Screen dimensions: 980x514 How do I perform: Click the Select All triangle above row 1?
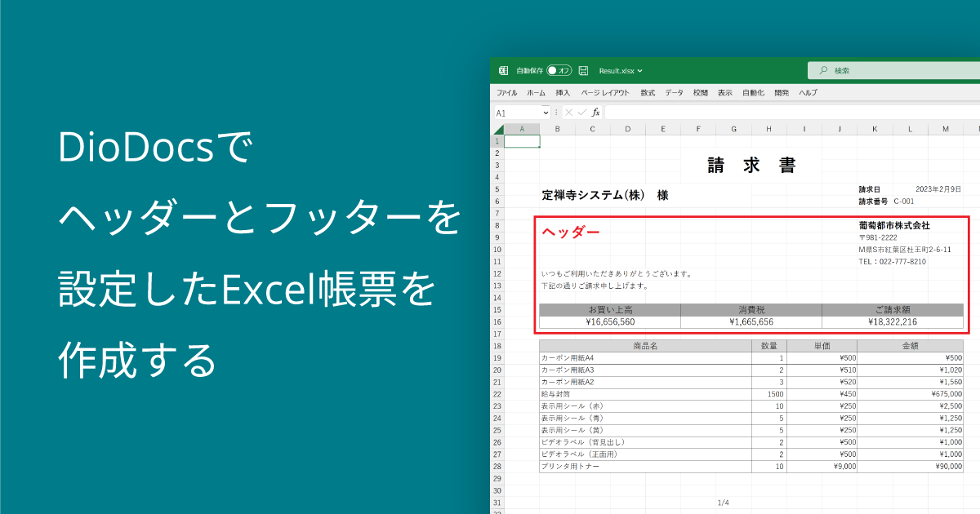coord(497,129)
